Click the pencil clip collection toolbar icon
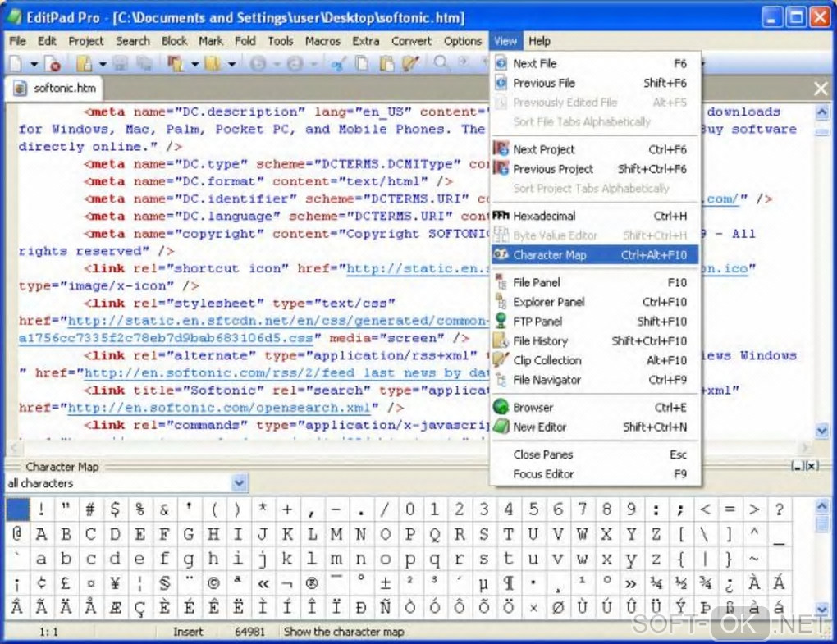Image resolution: width=837 pixels, height=644 pixels. [x=410, y=64]
